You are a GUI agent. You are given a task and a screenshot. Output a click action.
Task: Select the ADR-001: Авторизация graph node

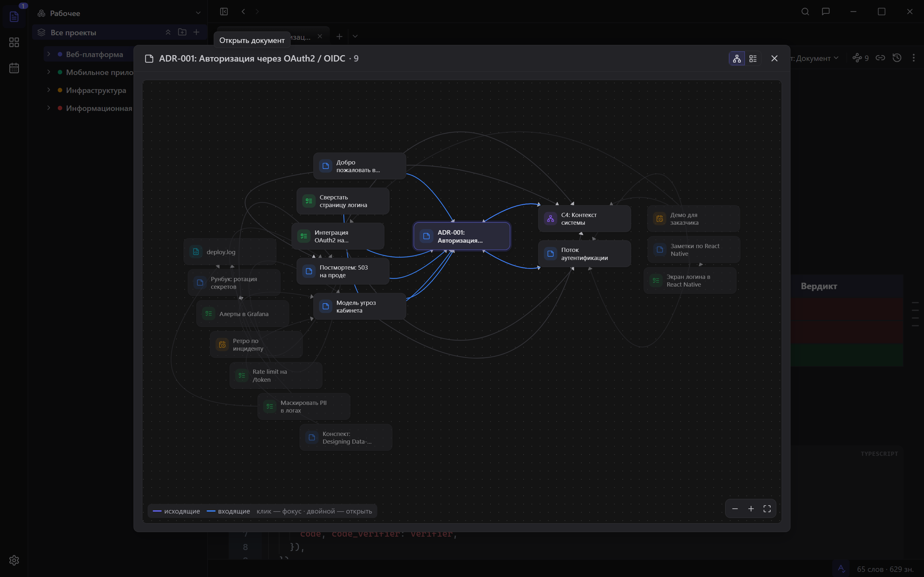point(462,236)
